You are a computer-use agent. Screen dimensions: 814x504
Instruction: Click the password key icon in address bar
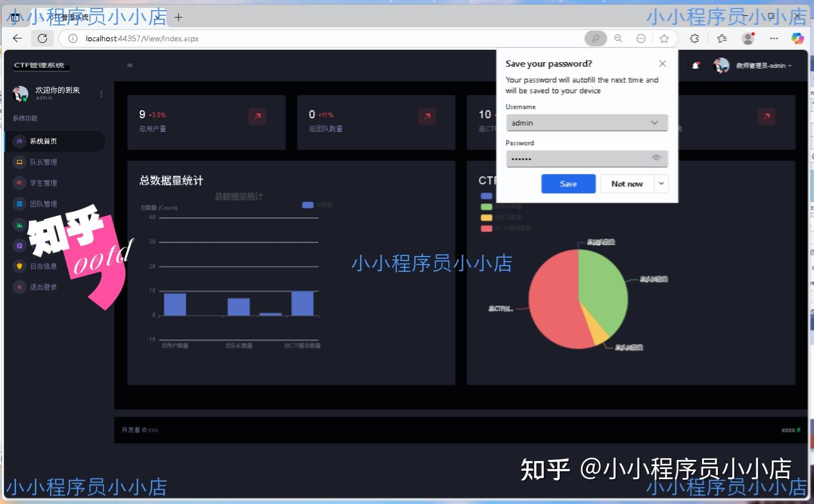pyautogui.click(x=595, y=38)
